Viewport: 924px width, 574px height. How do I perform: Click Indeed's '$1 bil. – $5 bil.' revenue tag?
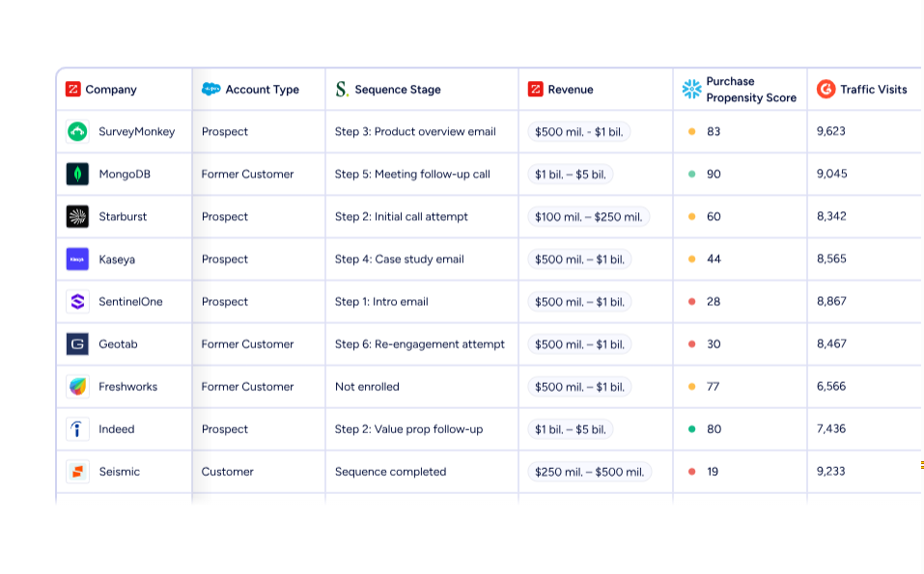tap(571, 429)
